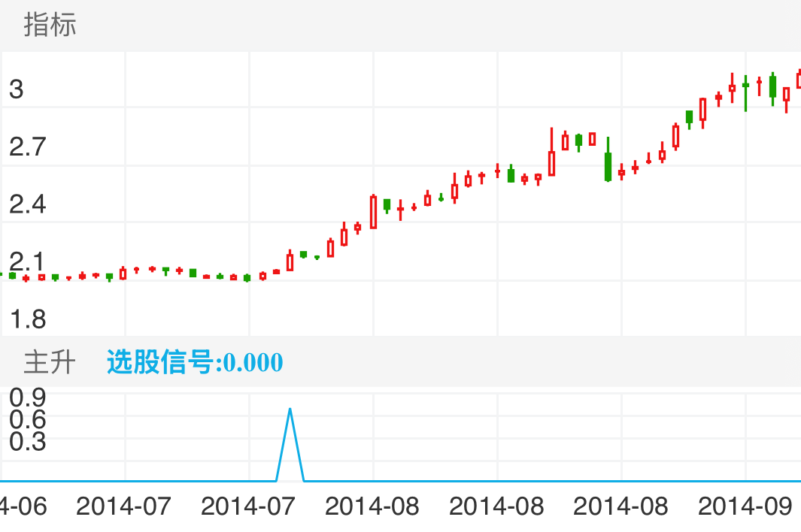Click price axis label 2.7
This screenshot has height=532, width=801.
click(x=28, y=147)
